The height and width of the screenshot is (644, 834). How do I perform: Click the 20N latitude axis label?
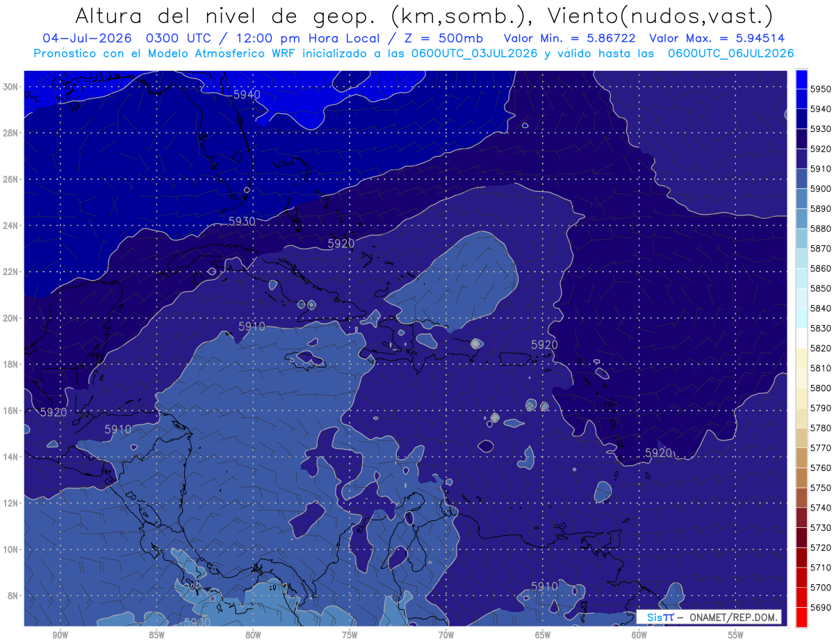10,318
